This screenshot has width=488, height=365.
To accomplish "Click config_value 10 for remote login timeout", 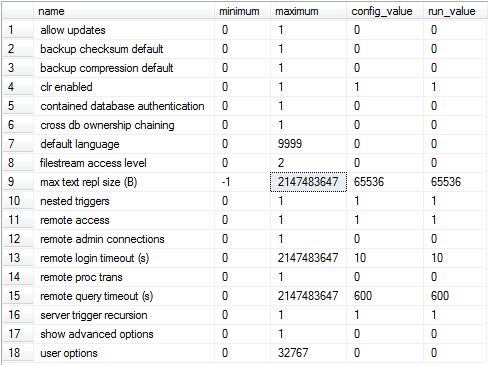I will (385, 258).
